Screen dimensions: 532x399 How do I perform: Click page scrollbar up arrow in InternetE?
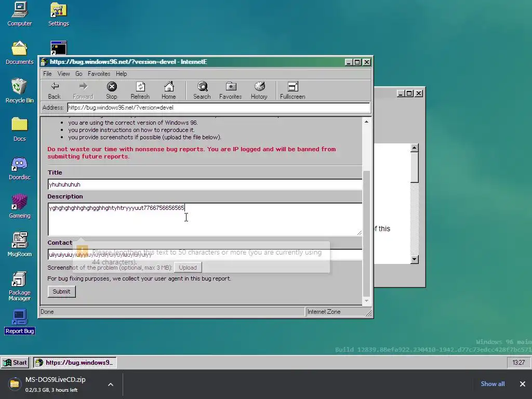pyautogui.click(x=366, y=122)
